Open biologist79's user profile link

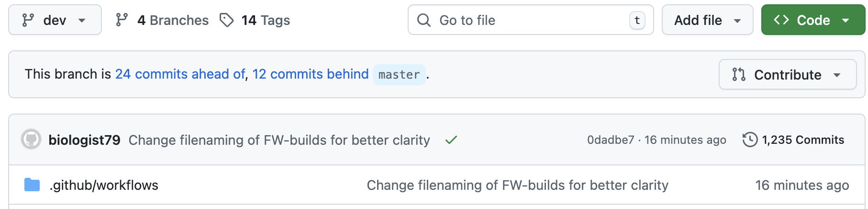[84, 140]
